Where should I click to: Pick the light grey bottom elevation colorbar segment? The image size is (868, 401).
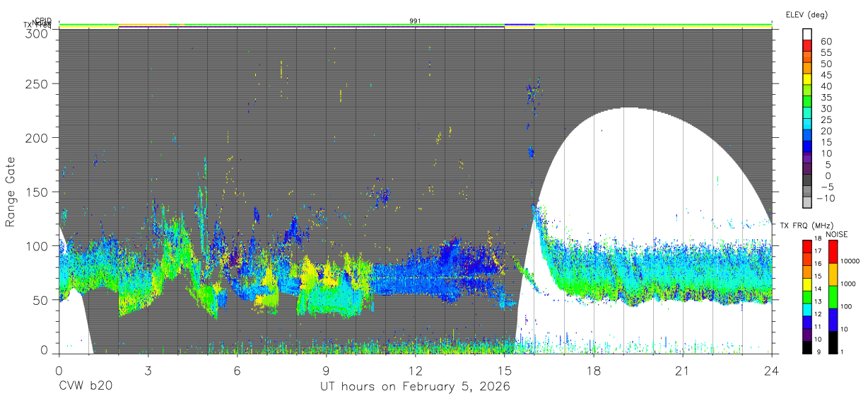click(807, 203)
